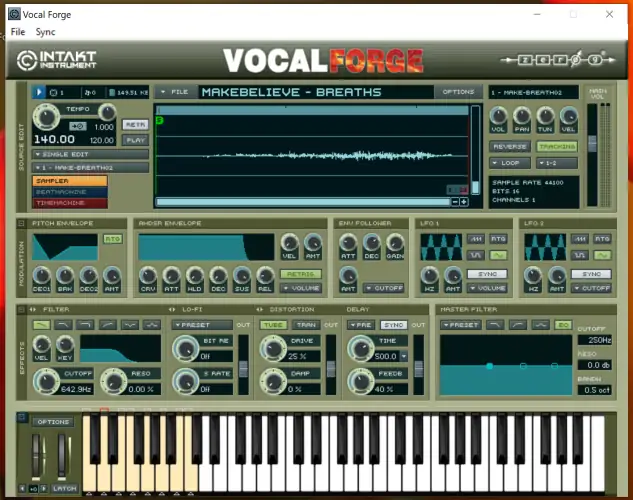
Task: Swap Filter and Lo-Fi order arrows
Action: [172, 310]
